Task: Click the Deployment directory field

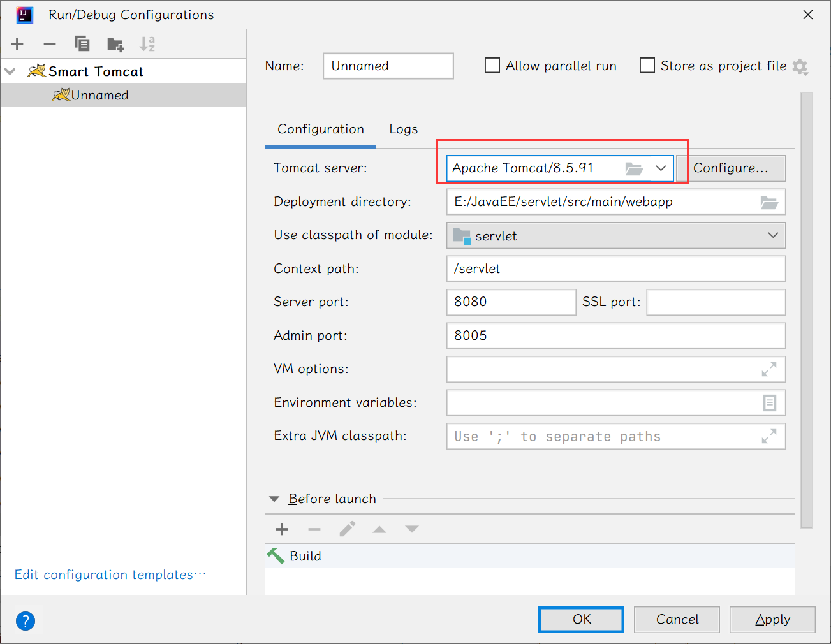Action: [x=616, y=202]
